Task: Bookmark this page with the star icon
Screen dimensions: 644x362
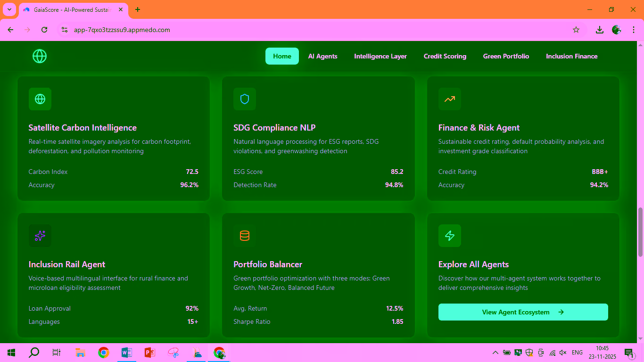Action: point(576,30)
